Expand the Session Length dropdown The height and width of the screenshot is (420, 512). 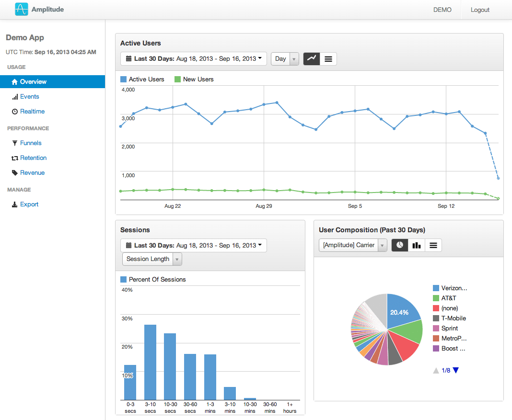(152, 259)
